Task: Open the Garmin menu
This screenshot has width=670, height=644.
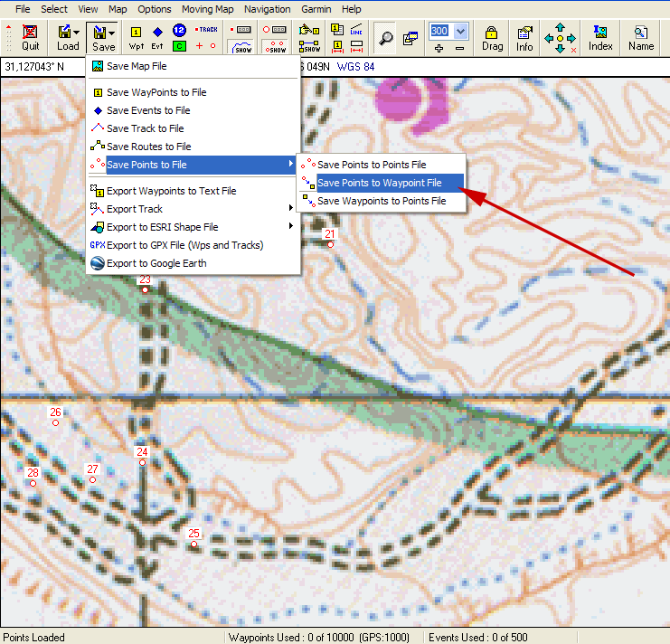Action: [x=316, y=9]
